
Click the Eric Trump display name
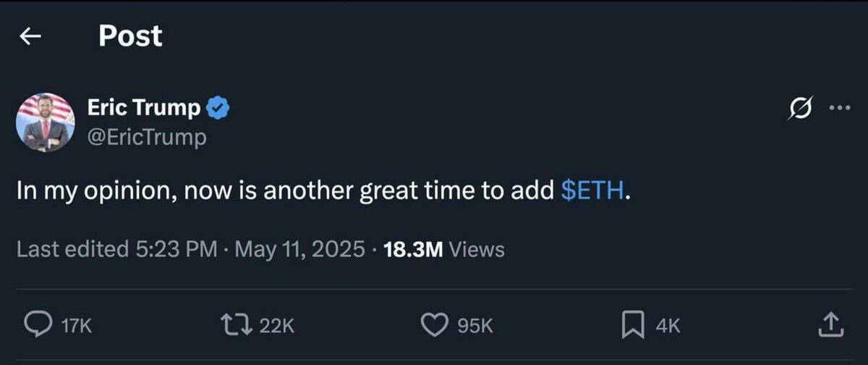coord(144,109)
